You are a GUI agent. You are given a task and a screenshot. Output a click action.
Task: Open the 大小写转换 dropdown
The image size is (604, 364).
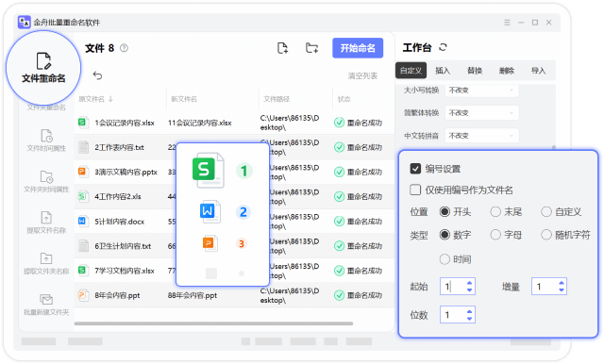(481, 90)
